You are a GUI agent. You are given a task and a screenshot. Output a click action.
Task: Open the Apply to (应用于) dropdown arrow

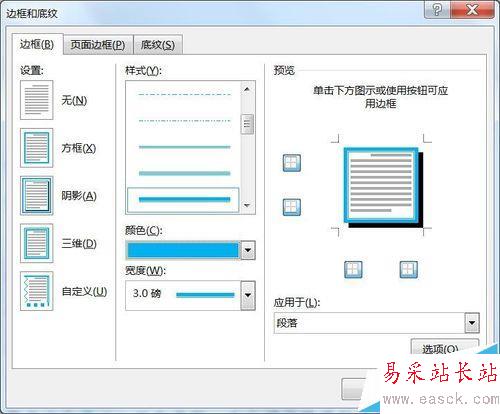472,323
